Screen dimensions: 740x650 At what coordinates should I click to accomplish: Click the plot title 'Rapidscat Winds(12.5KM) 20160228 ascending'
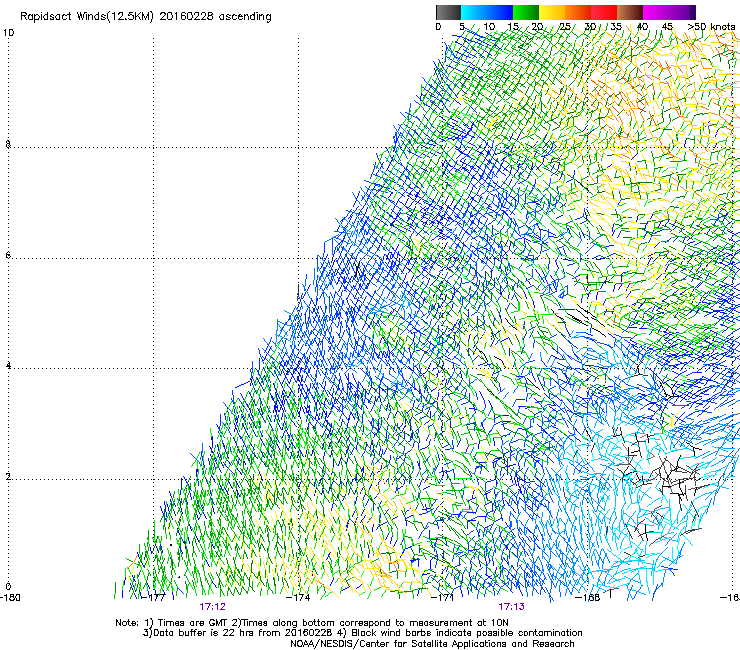point(146,17)
